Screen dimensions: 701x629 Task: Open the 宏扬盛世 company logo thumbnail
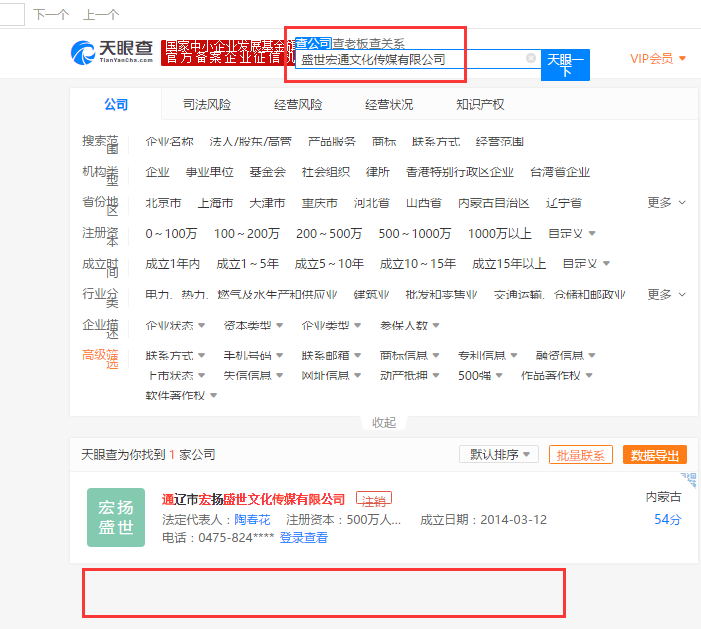pyautogui.click(x=116, y=517)
